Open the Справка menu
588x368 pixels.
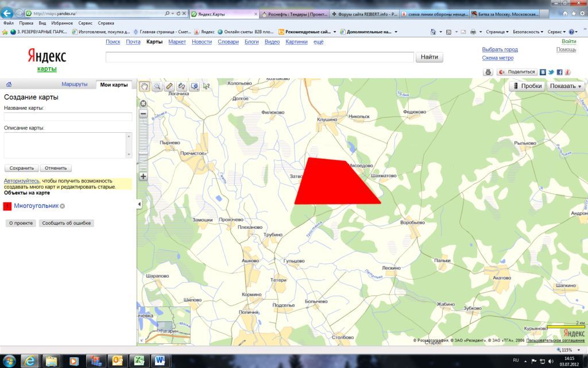[106, 23]
